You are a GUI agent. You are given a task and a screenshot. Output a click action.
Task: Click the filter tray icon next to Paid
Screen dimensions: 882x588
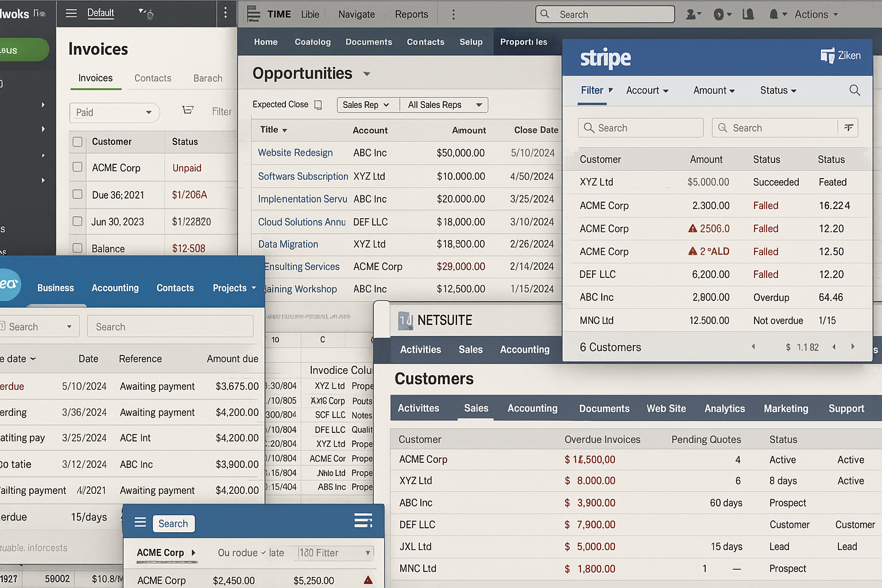188,110
